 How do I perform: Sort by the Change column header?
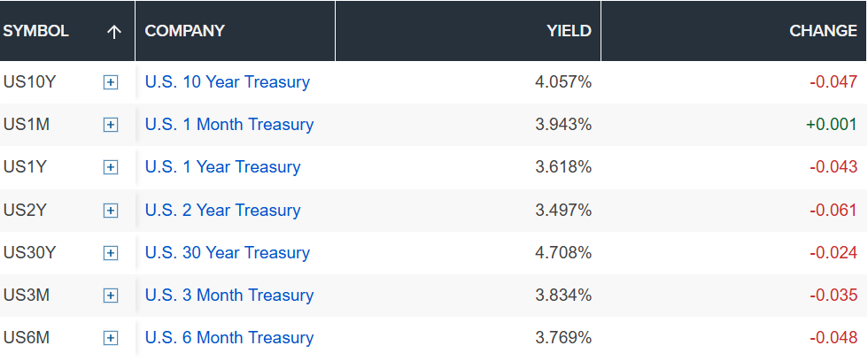click(823, 31)
